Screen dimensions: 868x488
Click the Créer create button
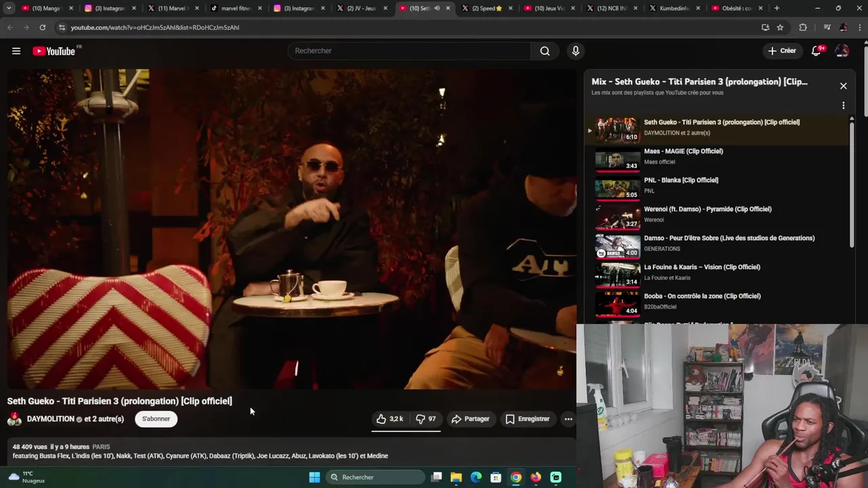[782, 51]
